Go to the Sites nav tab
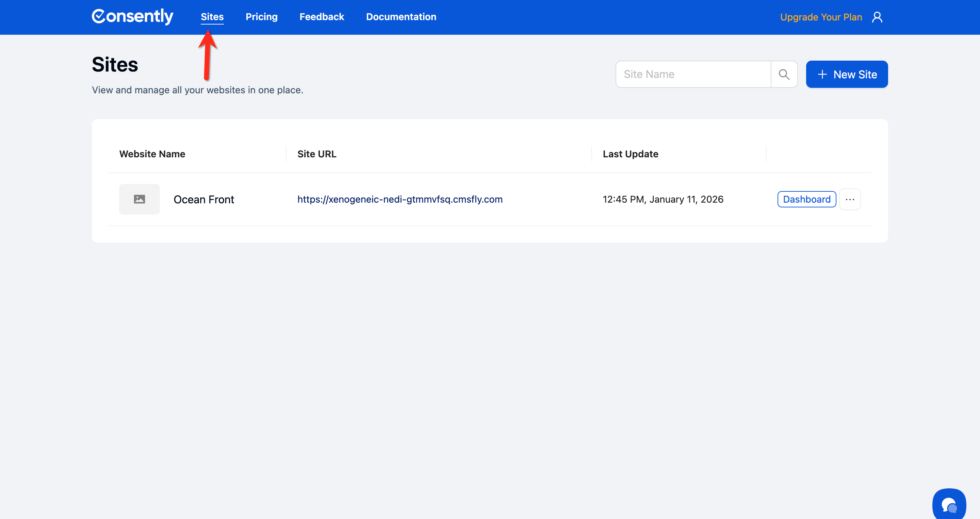980x519 pixels. tap(212, 17)
